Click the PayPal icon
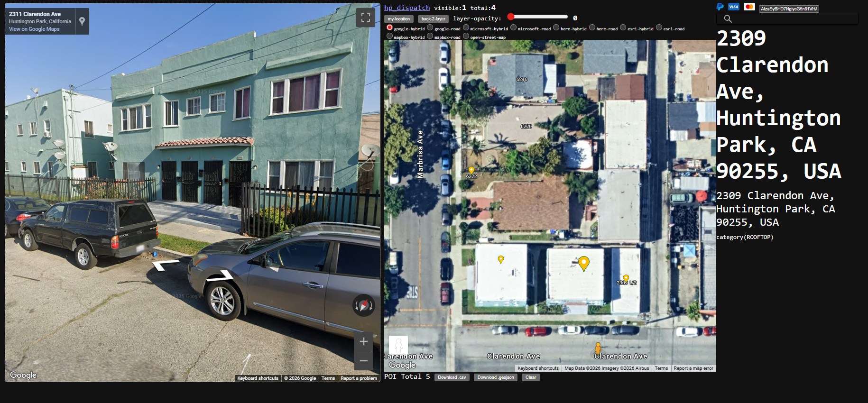The width and height of the screenshot is (868, 403). (x=720, y=7)
